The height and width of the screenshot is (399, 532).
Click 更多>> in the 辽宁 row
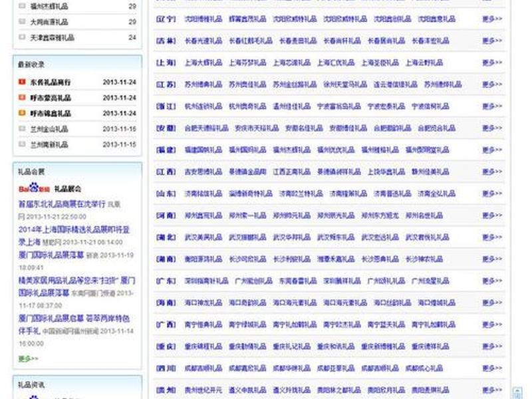click(492, 19)
